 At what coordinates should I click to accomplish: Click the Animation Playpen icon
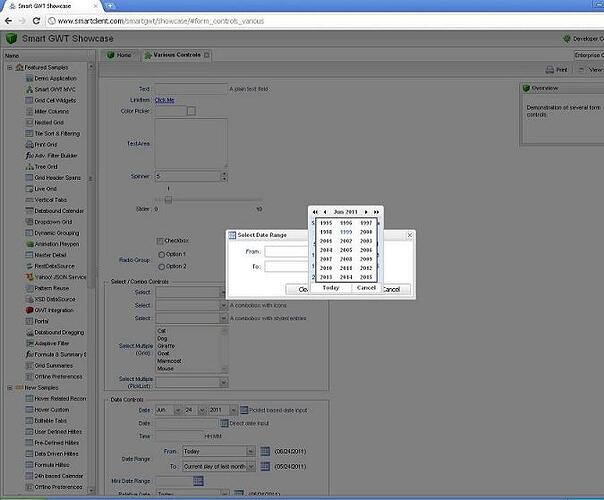(29, 244)
